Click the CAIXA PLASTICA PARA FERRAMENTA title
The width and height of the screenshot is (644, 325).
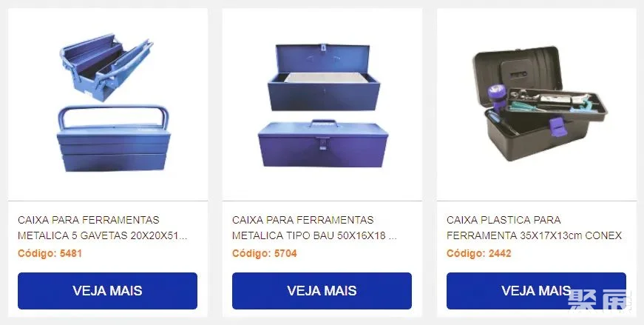[534, 227]
